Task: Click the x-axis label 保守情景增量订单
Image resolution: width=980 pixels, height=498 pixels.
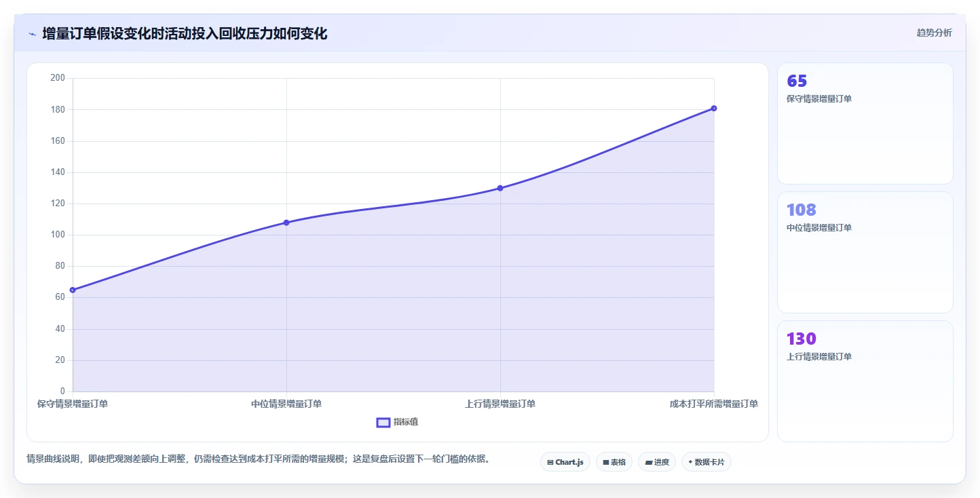Action: pos(73,404)
